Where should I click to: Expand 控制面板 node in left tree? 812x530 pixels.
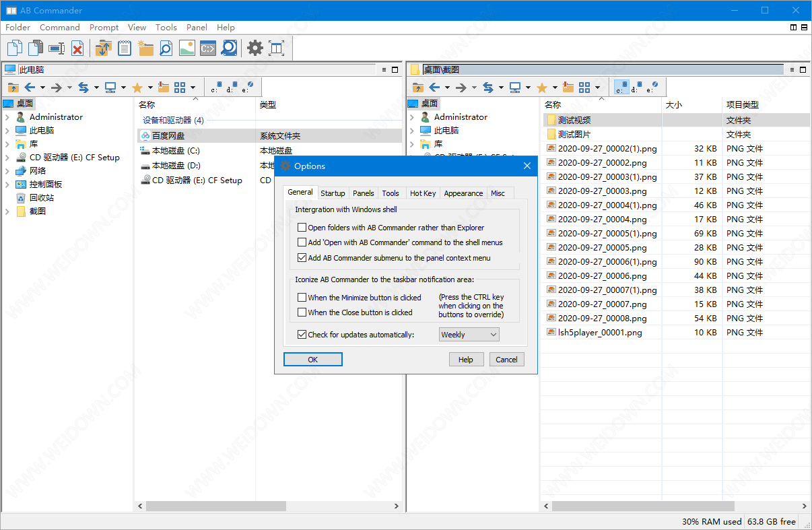click(x=7, y=185)
